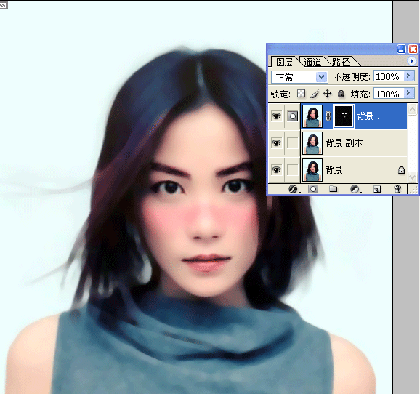Click the opacity percentage field
This screenshot has width=420, height=394.
click(x=388, y=76)
